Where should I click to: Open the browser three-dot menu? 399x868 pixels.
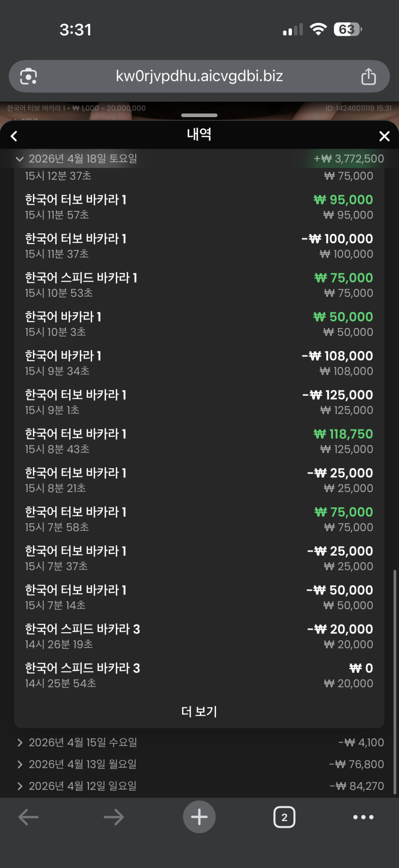pyautogui.click(x=363, y=817)
